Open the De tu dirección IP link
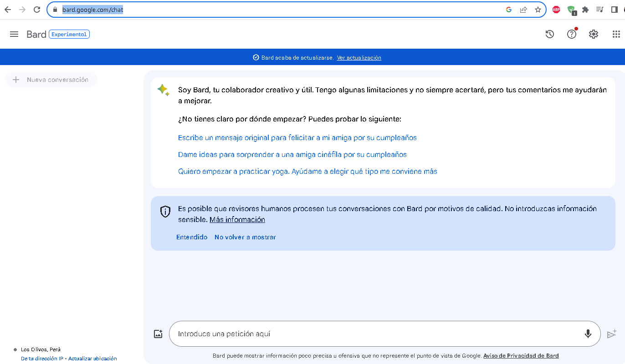Screen dimensions: 625x364 pyautogui.click(x=42, y=359)
